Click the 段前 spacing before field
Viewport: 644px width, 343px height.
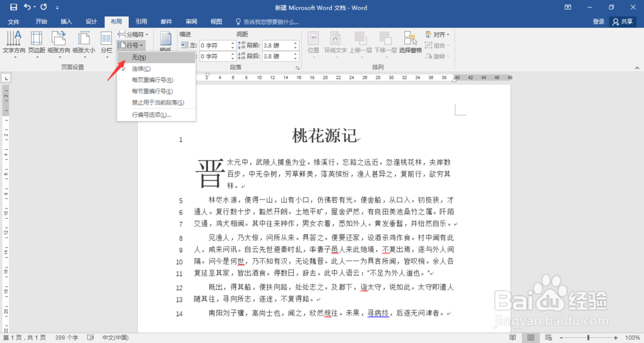click(277, 46)
